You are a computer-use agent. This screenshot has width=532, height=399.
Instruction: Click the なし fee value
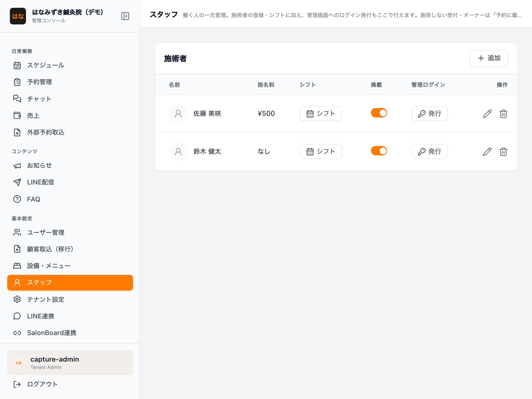264,151
